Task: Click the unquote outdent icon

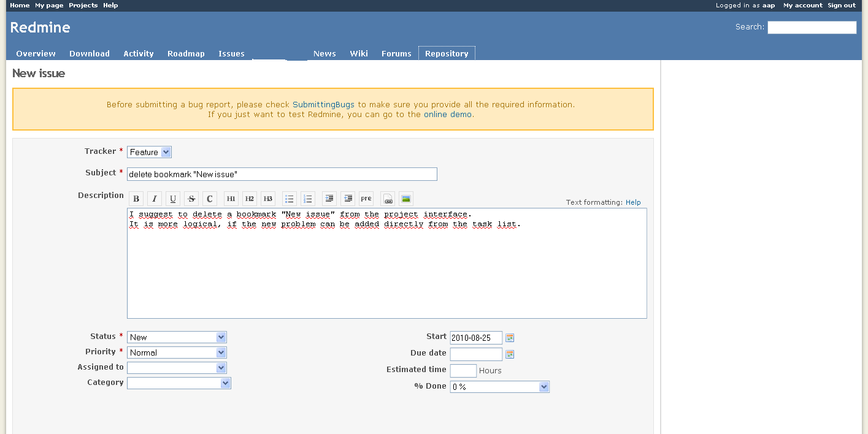Action: click(x=348, y=199)
